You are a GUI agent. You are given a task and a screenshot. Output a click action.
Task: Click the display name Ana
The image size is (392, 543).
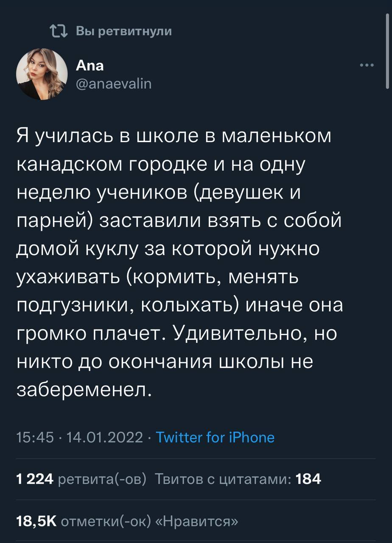coord(90,65)
